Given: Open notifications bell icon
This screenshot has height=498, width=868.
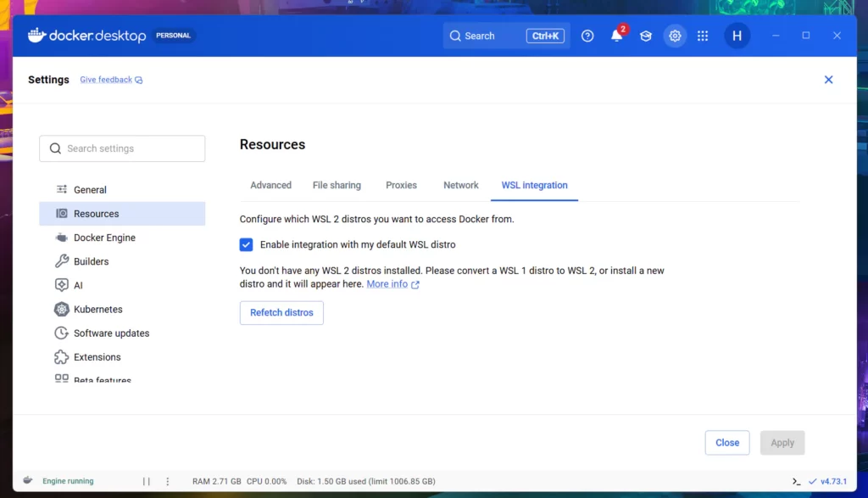Looking at the screenshot, I should click(616, 36).
